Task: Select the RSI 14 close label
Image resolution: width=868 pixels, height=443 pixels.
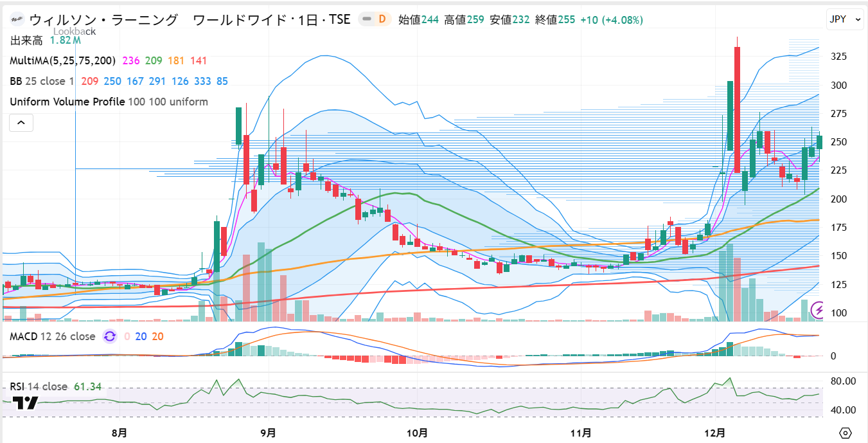Action: tap(39, 386)
